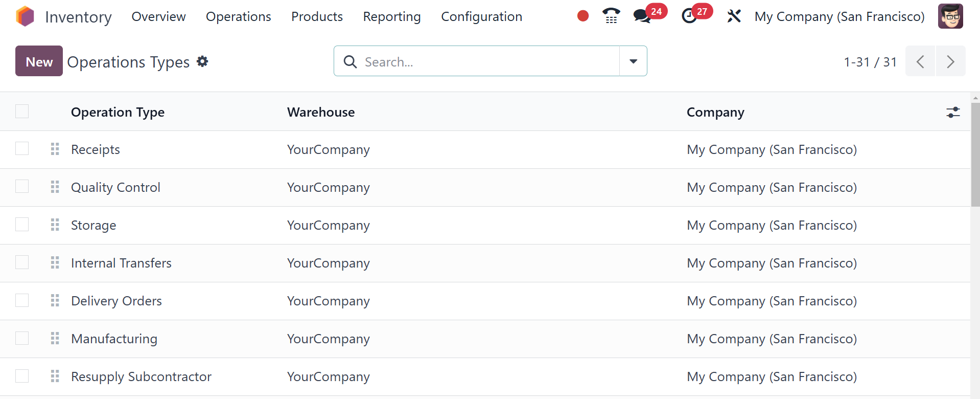This screenshot has width=980, height=399.
Task: Click the New button
Action: coord(39,61)
